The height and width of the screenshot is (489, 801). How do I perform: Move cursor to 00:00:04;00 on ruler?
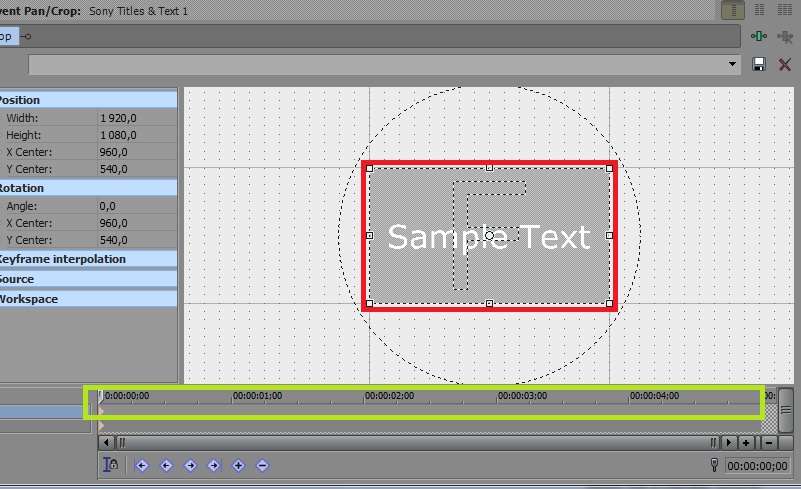tap(654, 396)
